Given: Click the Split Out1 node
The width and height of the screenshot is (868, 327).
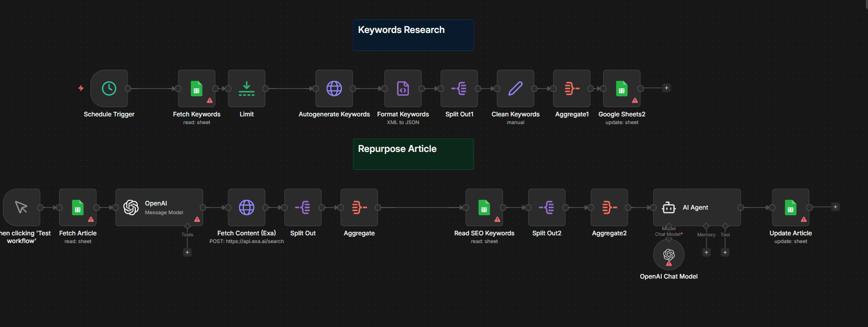Looking at the screenshot, I should click(459, 89).
